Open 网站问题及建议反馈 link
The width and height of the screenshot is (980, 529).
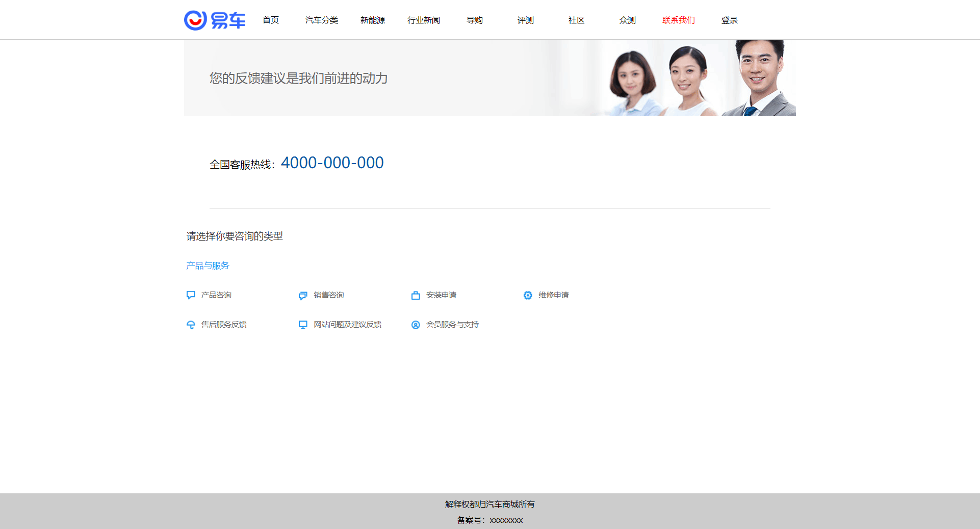coord(348,325)
